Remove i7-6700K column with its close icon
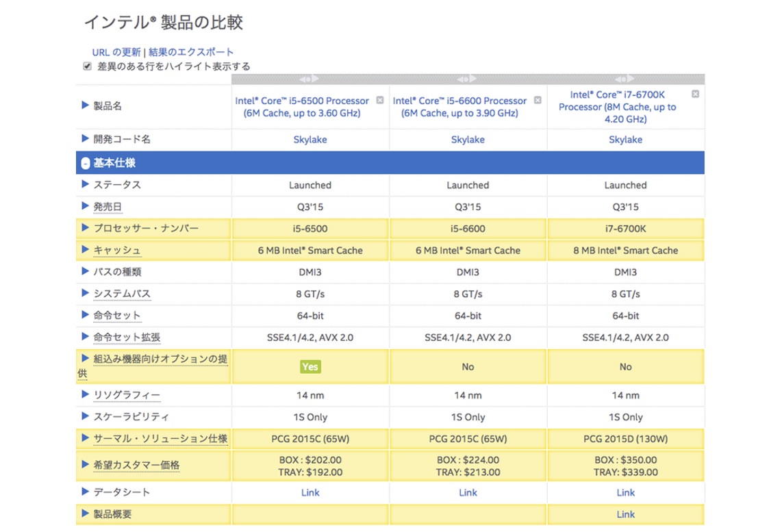Screen dimensions: 782x532 pos(695,94)
